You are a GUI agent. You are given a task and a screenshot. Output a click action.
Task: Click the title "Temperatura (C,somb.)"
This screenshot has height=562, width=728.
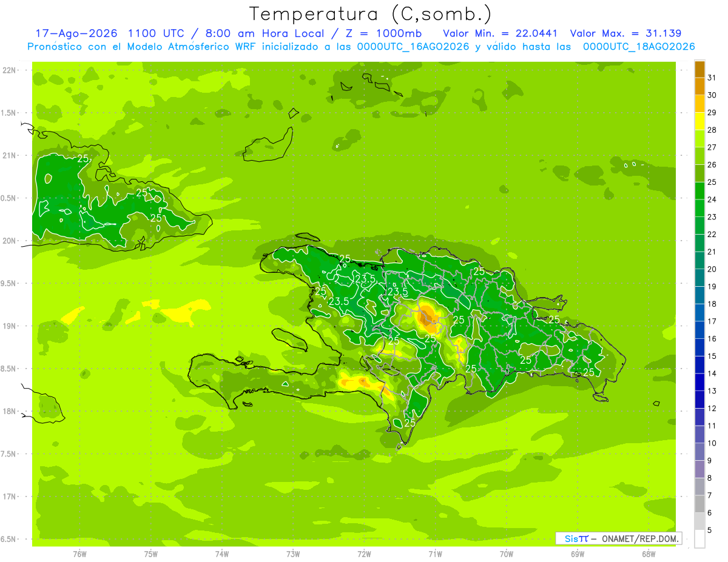371,14
